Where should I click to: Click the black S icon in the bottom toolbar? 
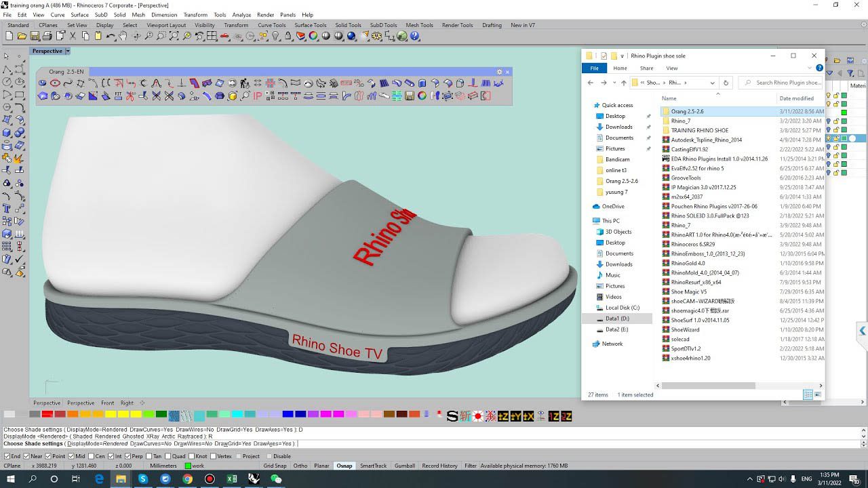point(452,416)
